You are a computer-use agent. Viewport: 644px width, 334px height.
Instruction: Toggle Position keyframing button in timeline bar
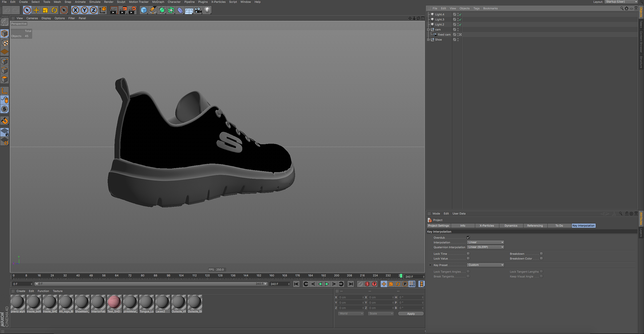384,284
